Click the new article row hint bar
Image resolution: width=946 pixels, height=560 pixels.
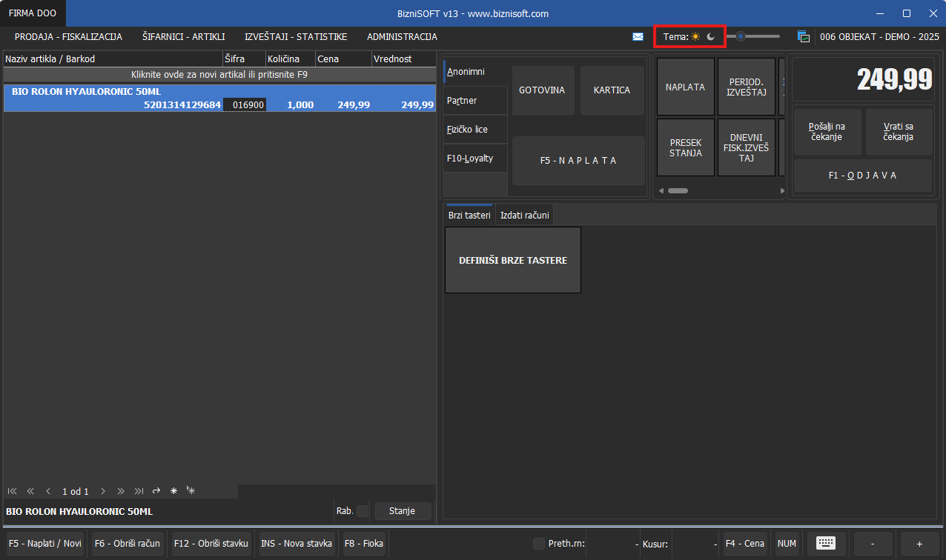pyautogui.click(x=219, y=75)
